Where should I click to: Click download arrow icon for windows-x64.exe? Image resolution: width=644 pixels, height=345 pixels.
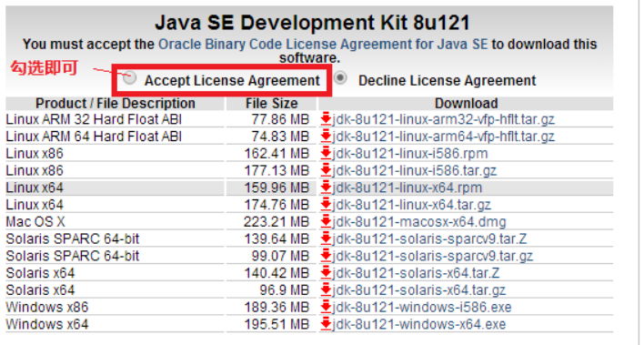pyautogui.click(x=327, y=324)
